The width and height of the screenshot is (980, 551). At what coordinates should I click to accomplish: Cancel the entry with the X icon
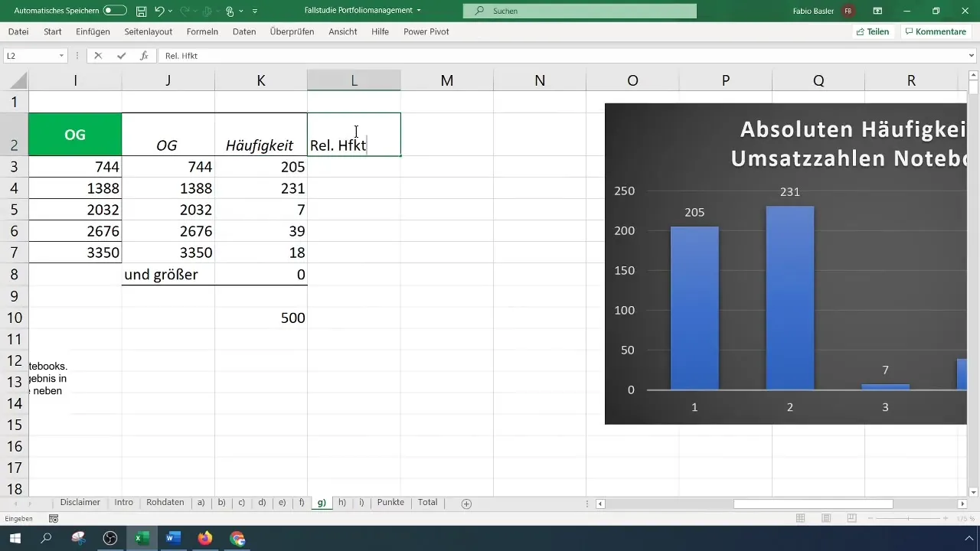click(x=98, y=56)
